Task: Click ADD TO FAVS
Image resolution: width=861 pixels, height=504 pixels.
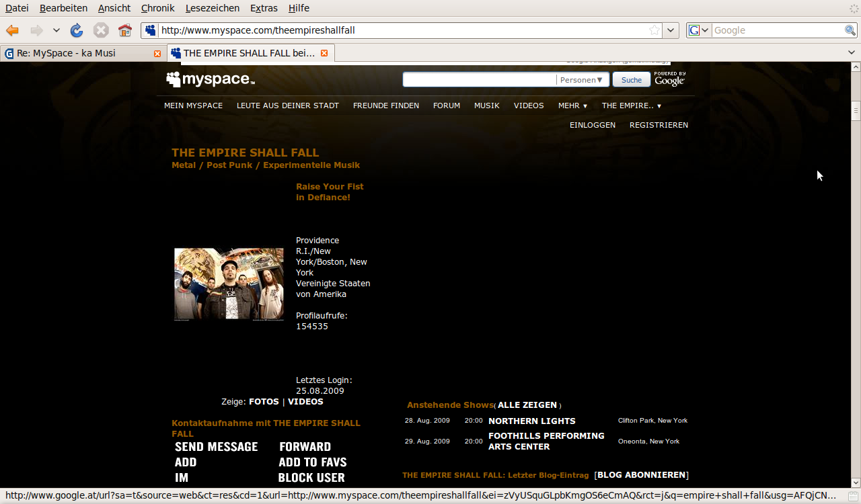Action: tap(313, 462)
